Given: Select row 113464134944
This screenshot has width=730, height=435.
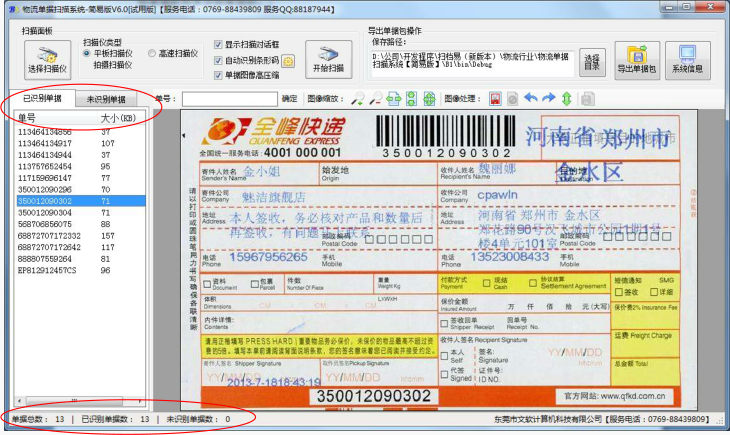Looking at the screenshot, I should tap(80, 155).
